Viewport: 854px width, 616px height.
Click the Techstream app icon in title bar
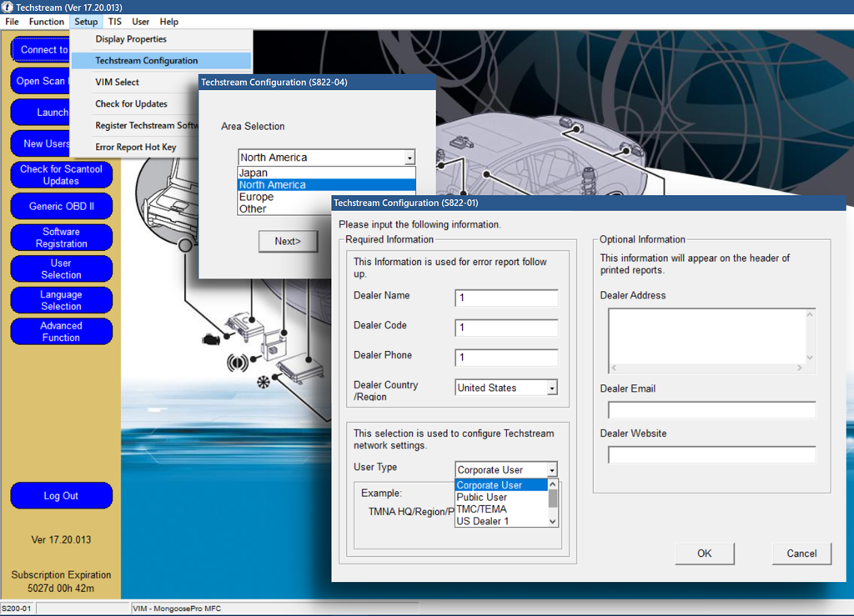click(8, 7)
